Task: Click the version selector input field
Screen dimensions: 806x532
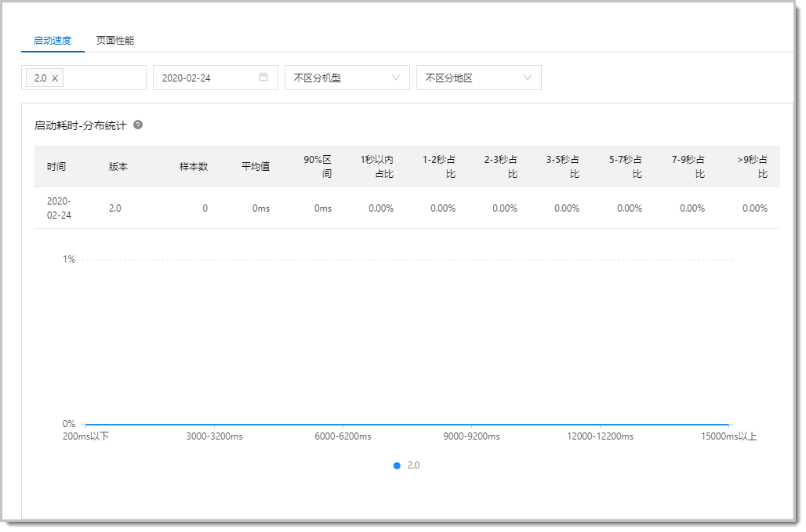Action: pyautogui.click(x=84, y=78)
